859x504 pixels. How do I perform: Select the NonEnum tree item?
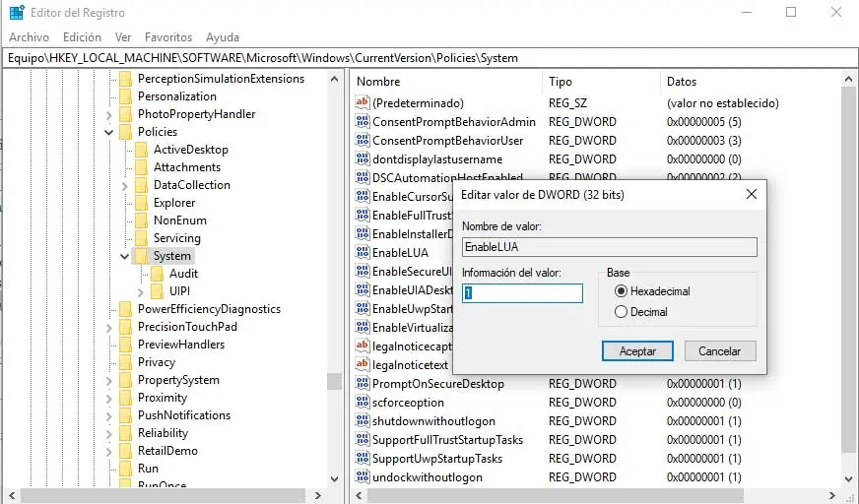[x=180, y=220]
